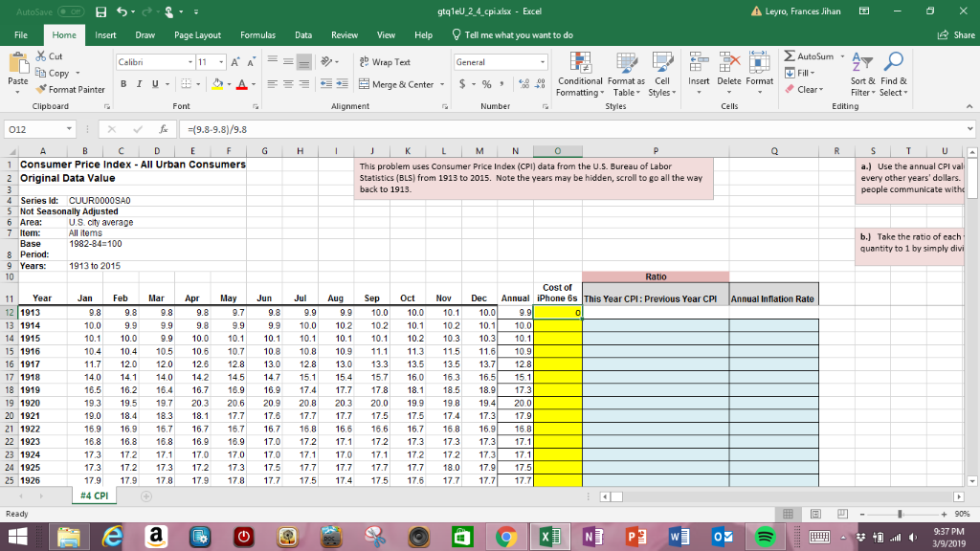Open Conditional Formatting menu
This screenshot has width=980, height=551.
click(x=580, y=75)
